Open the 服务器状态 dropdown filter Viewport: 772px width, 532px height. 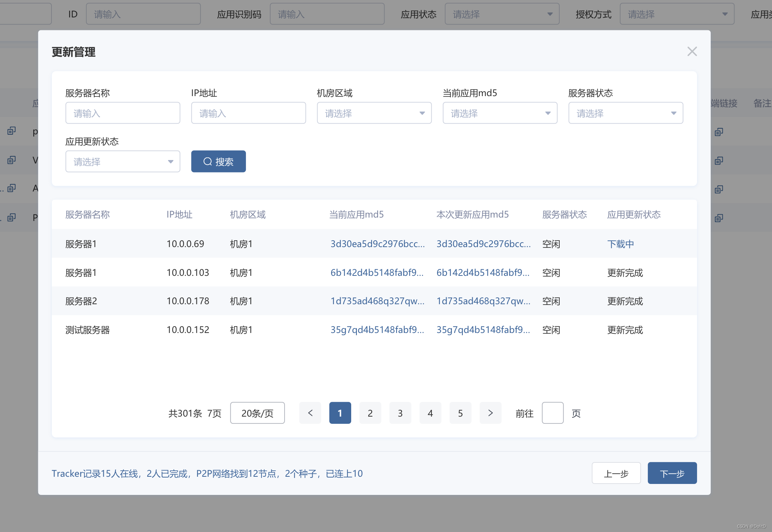tap(625, 113)
